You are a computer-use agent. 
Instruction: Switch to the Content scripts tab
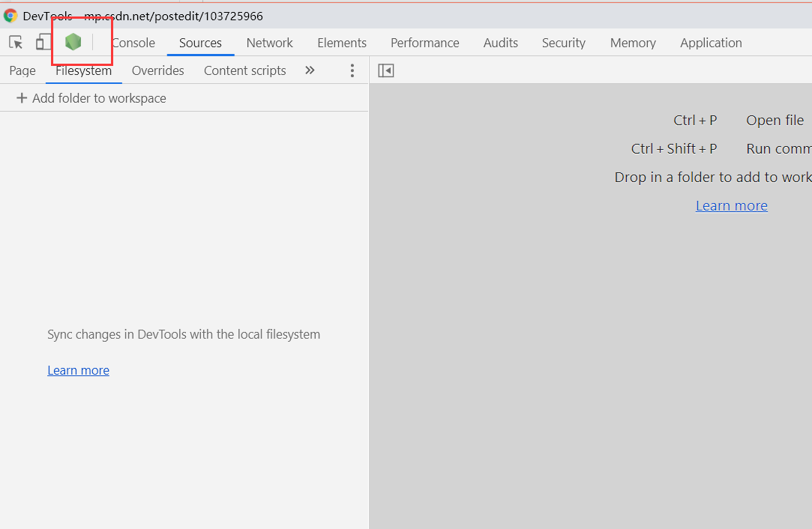(244, 70)
